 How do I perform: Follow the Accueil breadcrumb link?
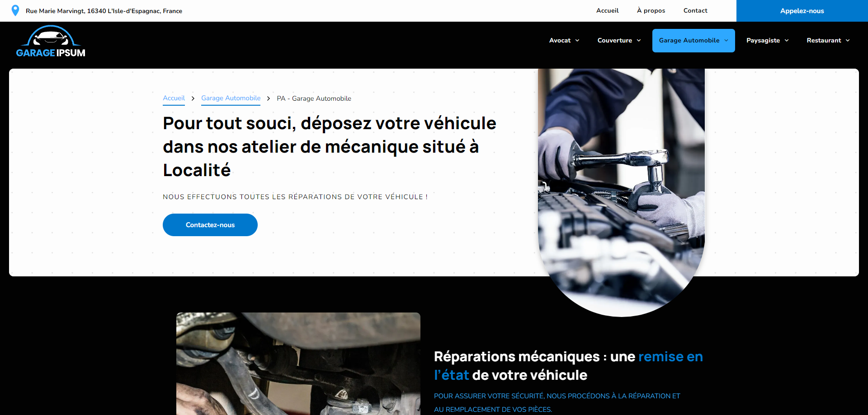174,98
